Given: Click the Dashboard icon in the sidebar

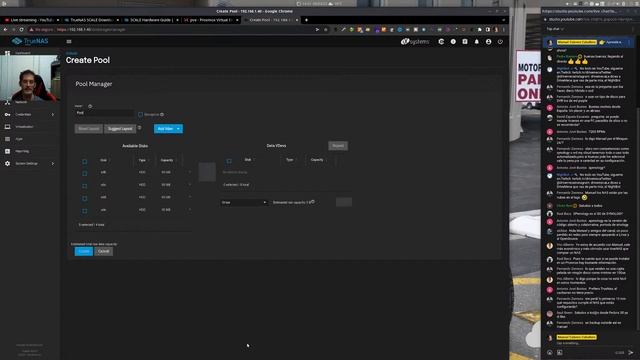Looking at the screenshot, I should pyautogui.click(x=7, y=53).
